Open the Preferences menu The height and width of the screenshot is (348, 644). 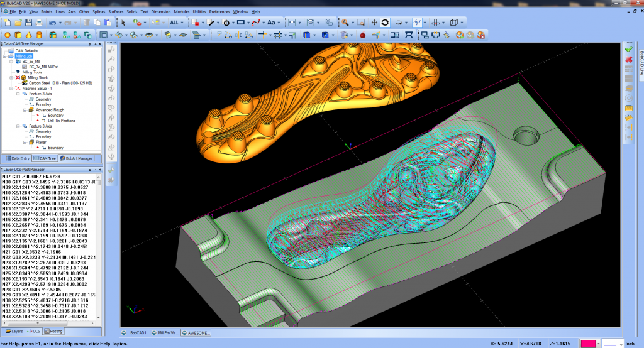click(x=219, y=12)
